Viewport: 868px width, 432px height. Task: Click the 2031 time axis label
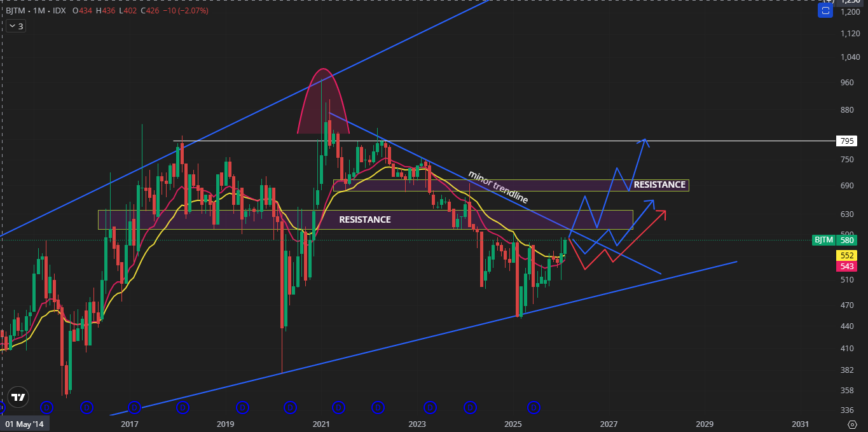tap(800, 424)
